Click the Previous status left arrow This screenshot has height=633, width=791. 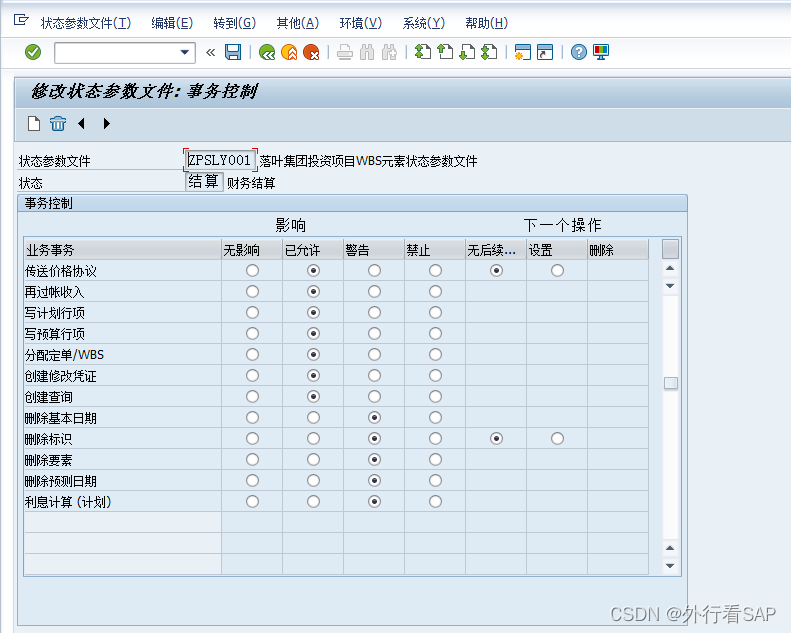tap(82, 124)
